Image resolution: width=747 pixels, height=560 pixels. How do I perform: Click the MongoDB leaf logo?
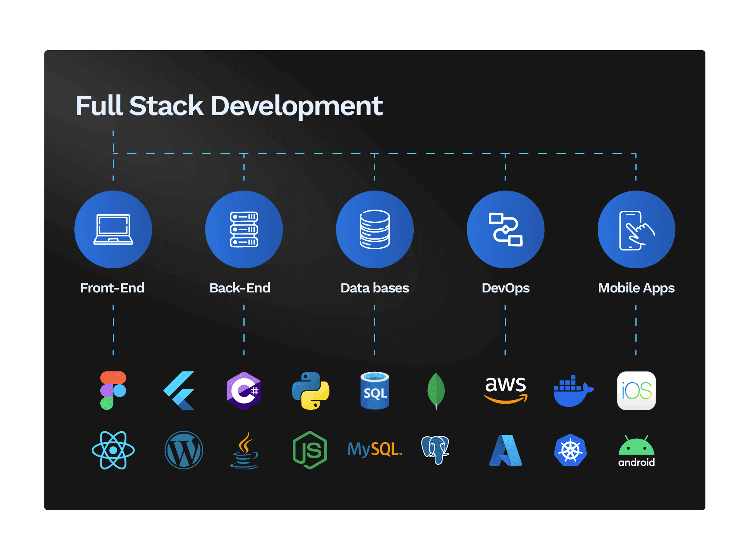coord(436,390)
